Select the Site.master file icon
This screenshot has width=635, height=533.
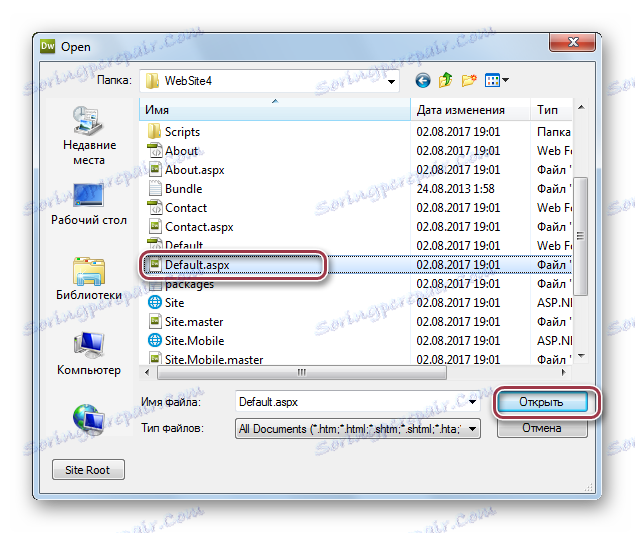(155, 322)
